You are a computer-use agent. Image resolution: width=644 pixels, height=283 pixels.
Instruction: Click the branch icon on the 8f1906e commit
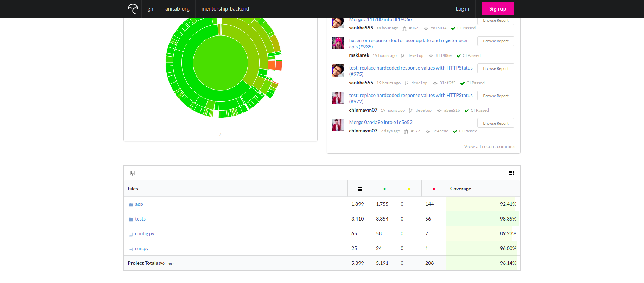point(403,56)
